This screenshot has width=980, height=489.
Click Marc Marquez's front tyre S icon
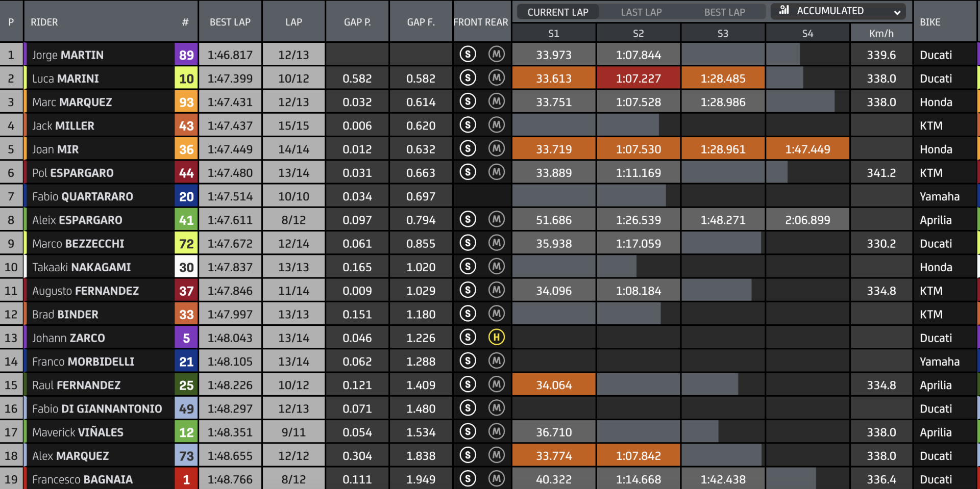point(468,101)
